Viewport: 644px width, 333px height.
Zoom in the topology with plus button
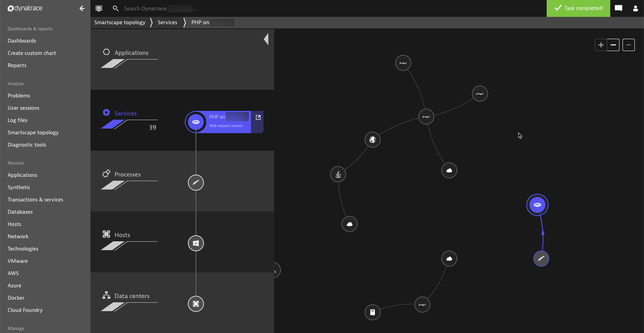[601, 45]
